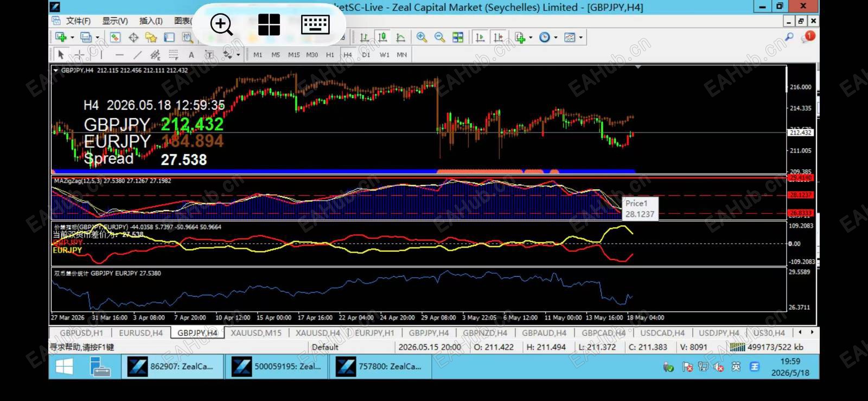Tile chart windows with grid icon
The image size is (868, 401).
[458, 37]
